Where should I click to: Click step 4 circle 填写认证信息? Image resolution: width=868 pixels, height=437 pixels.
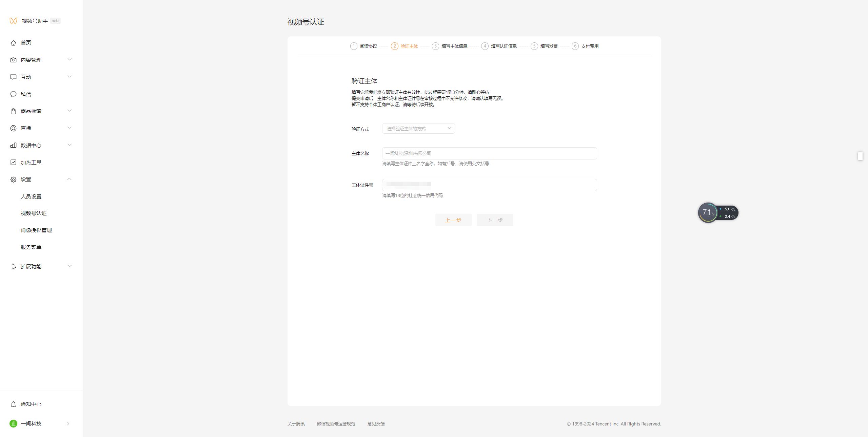[x=485, y=46]
